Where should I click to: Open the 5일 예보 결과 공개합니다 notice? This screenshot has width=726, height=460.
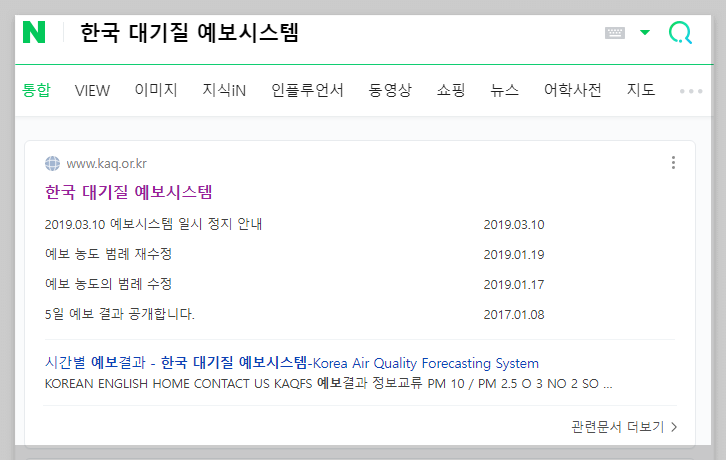point(119,314)
